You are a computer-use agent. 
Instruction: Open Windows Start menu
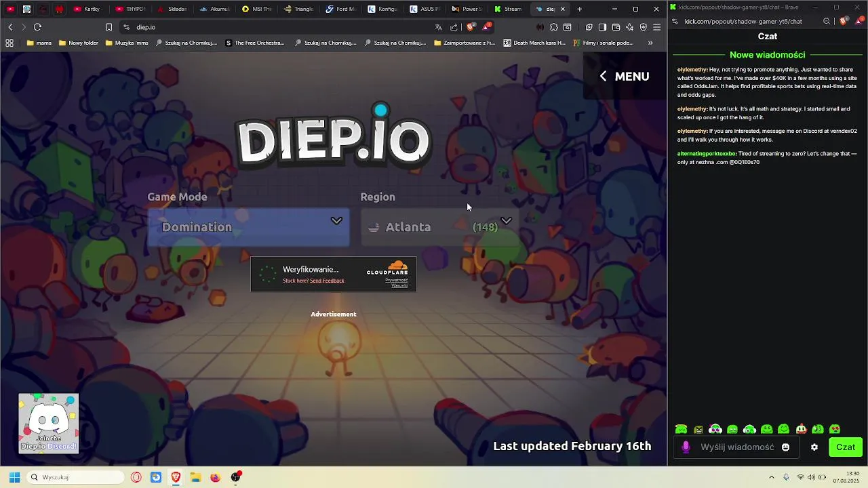point(14,477)
